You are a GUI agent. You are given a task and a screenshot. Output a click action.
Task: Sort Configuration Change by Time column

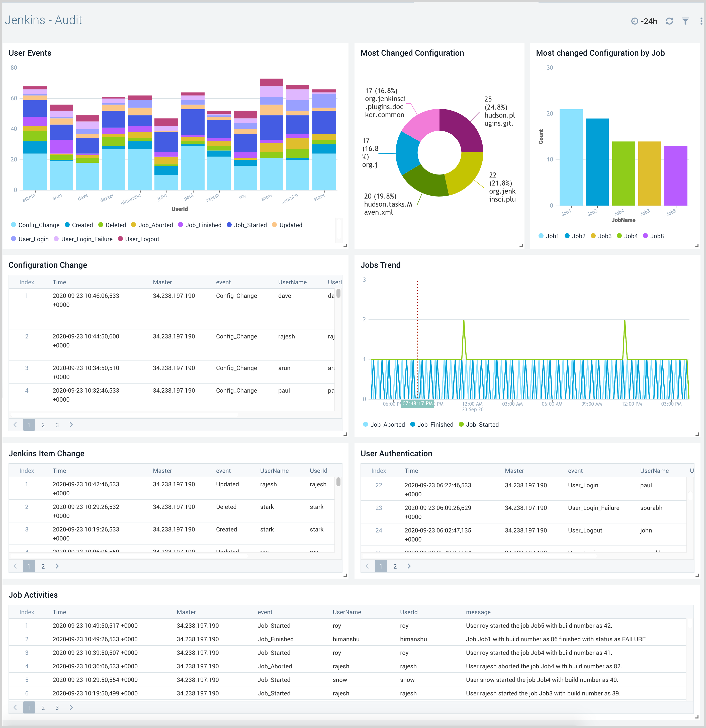[x=59, y=282]
